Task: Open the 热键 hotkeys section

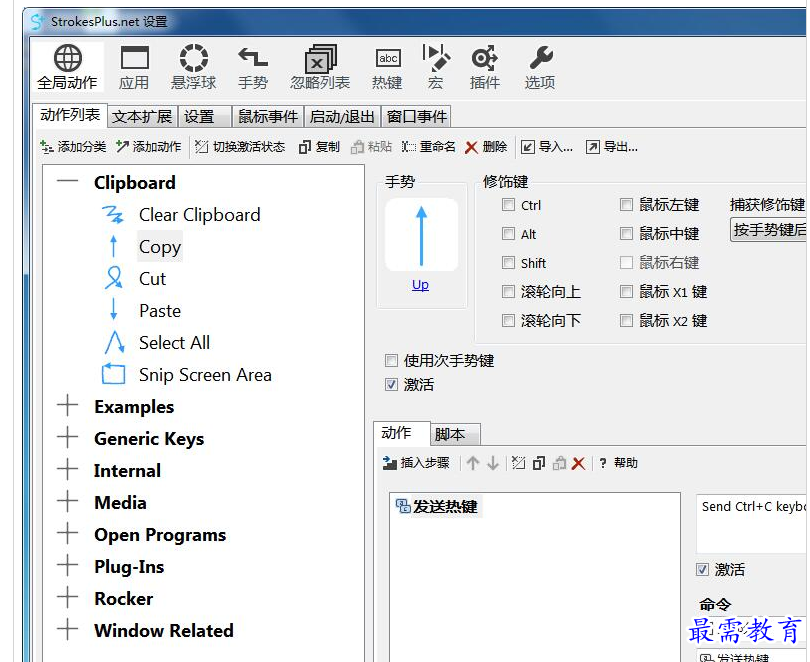Action: point(387,67)
